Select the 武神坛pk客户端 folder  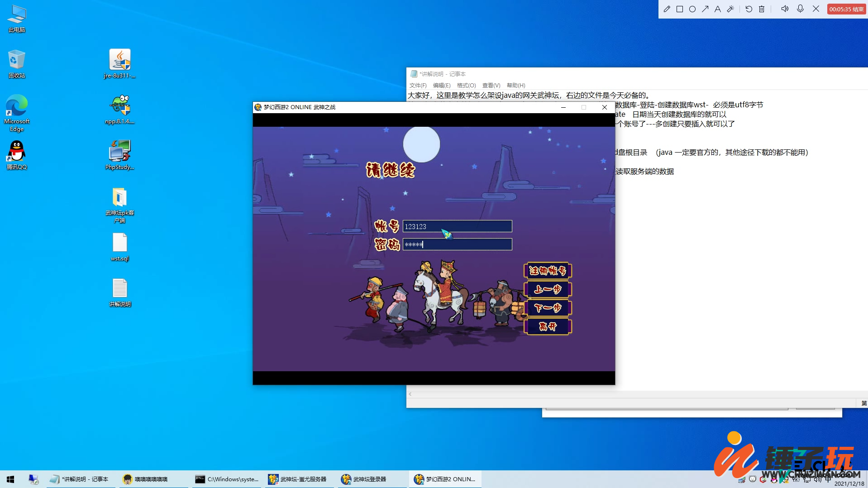[x=119, y=205]
